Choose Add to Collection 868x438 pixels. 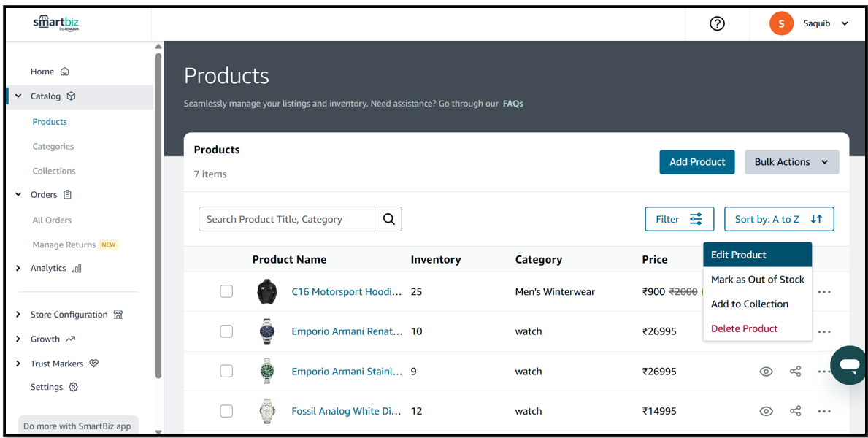click(757, 304)
